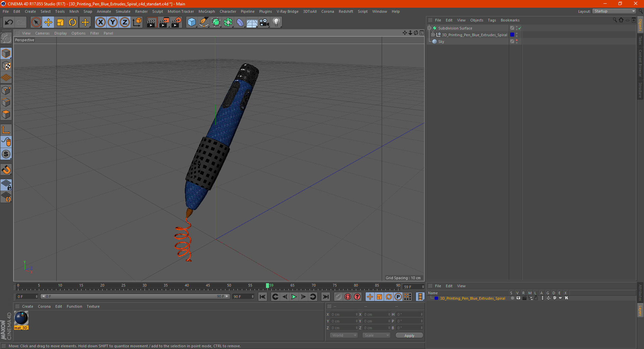Open Object manager Bookmarks menu

pyautogui.click(x=510, y=20)
